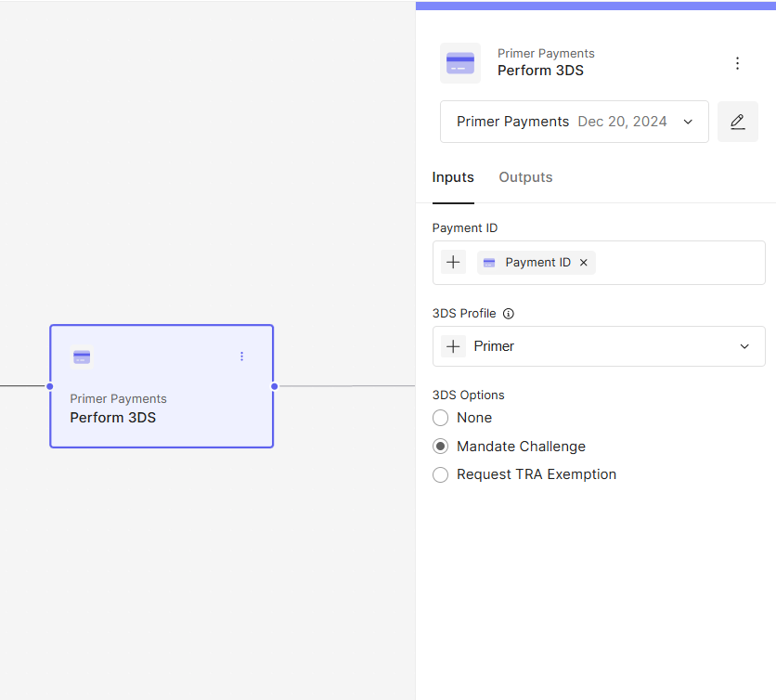Image resolution: width=776 pixels, height=700 pixels.
Task: Show the 3DS Profile info tooltip icon
Action: [509, 314]
